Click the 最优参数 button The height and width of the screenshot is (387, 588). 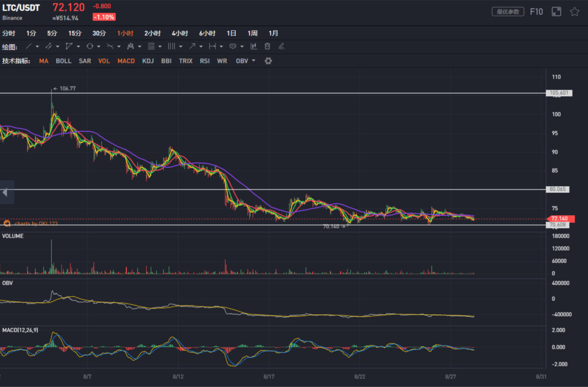coord(508,12)
